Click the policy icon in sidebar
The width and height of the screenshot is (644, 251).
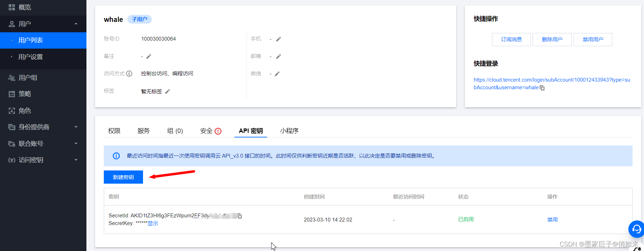click(12, 94)
